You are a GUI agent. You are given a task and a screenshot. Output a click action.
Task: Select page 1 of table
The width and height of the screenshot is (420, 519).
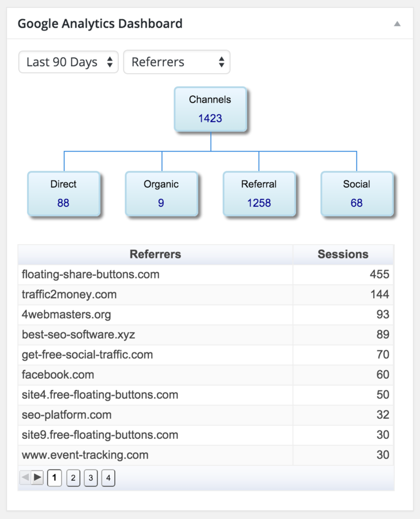click(x=55, y=478)
